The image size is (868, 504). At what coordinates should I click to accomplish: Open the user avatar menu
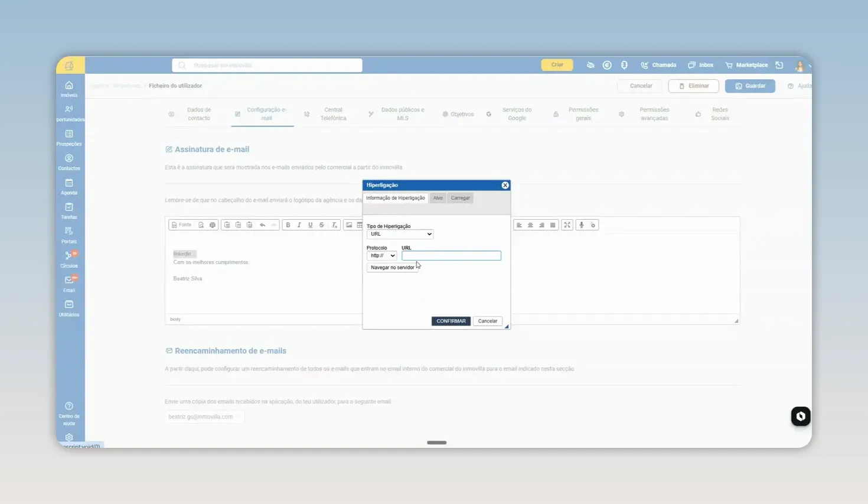tap(800, 66)
